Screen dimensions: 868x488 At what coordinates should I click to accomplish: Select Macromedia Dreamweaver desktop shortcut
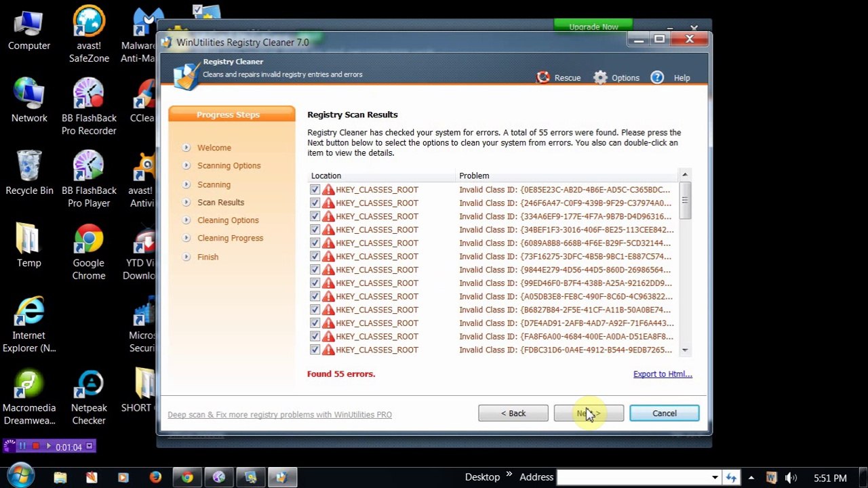point(29,398)
